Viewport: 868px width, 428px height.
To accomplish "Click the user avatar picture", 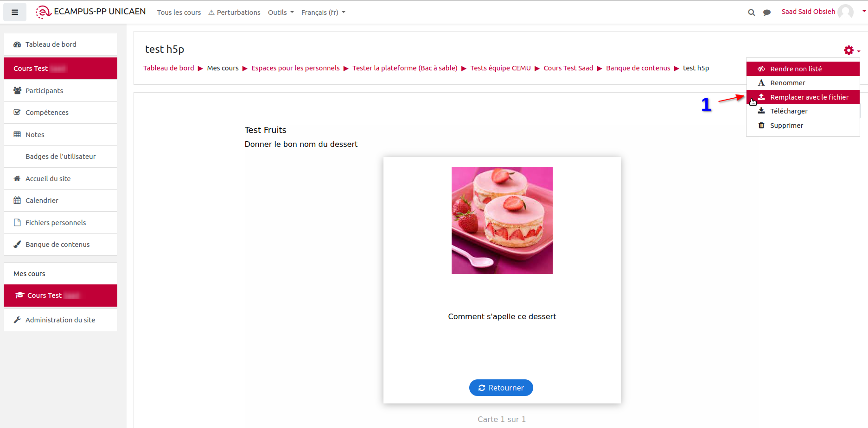I will click(846, 12).
